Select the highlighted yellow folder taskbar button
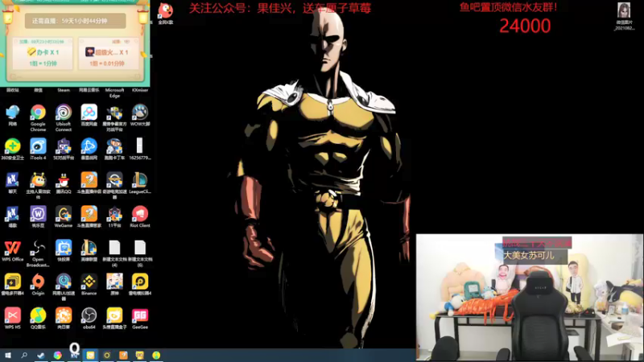 pos(90,355)
